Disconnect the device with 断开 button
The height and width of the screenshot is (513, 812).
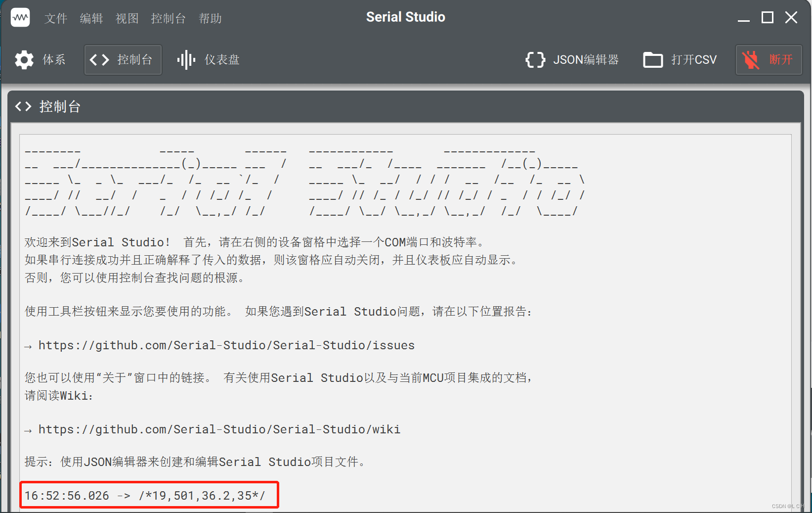769,60
